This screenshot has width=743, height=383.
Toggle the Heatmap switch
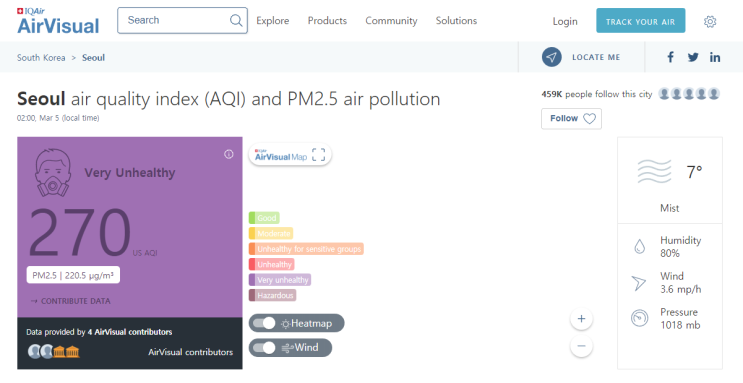click(x=264, y=323)
